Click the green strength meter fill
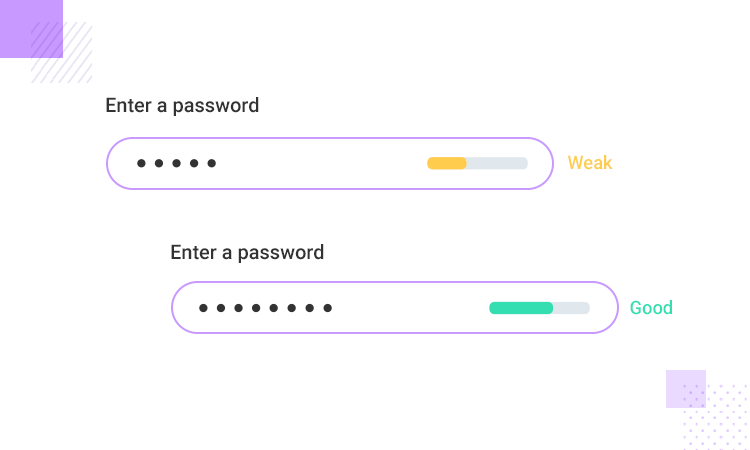This screenshot has width=750, height=450. [521, 307]
